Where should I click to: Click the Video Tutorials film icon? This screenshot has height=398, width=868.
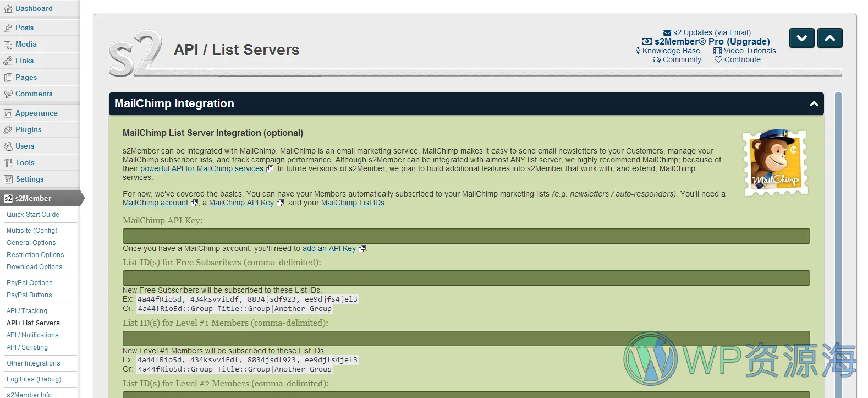[x=717, y=51]
